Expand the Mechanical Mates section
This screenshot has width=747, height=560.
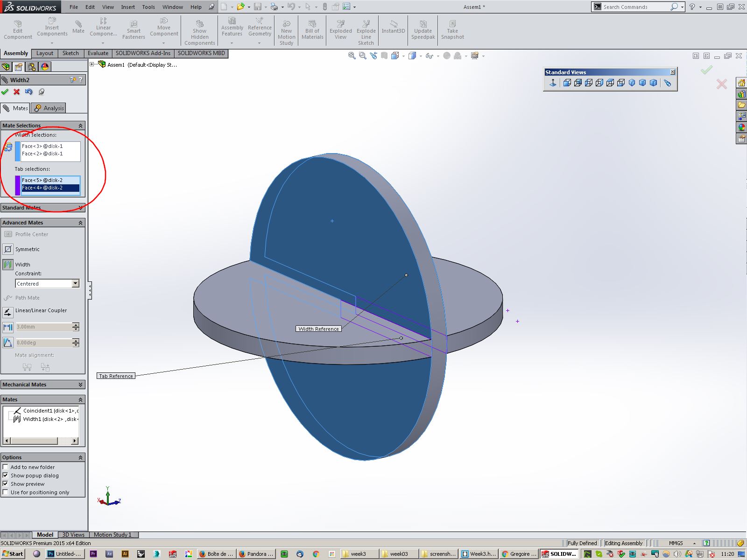click(80, 385)
